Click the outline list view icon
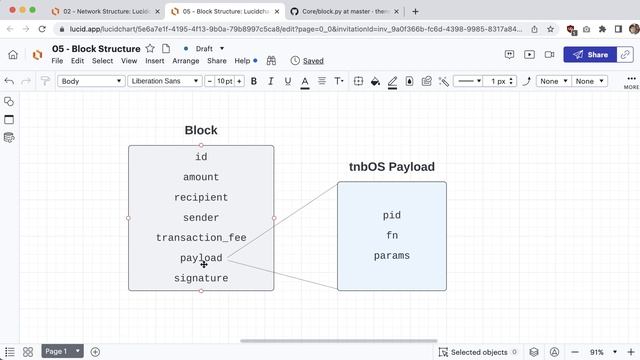The width and height of the screenshot is (640, 360). (10, 352)
